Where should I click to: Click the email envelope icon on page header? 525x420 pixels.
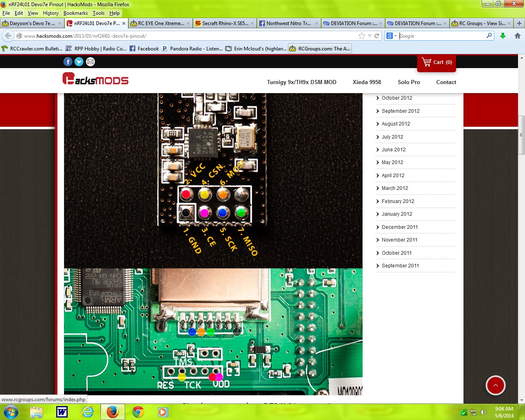90,62
